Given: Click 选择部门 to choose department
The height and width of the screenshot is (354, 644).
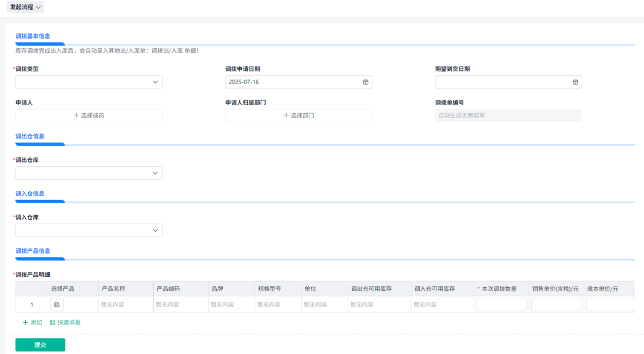Looking at the screenshot, I should [x=298, y=115].
